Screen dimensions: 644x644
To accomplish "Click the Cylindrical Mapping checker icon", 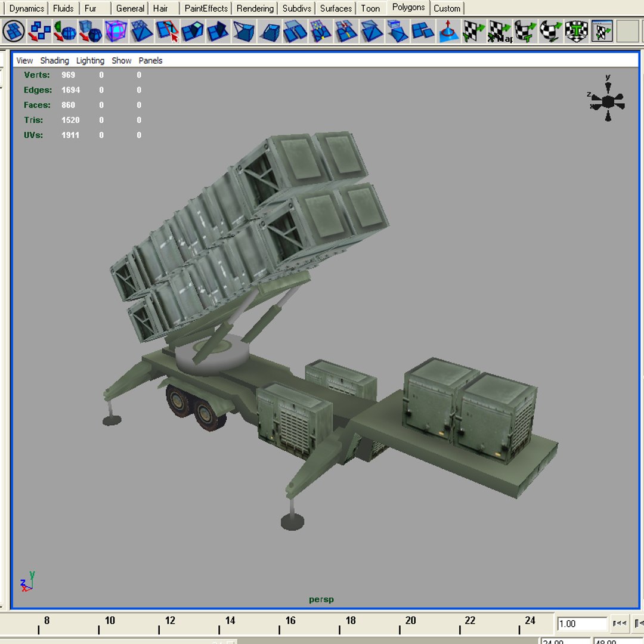I will (x=525, y=31).
